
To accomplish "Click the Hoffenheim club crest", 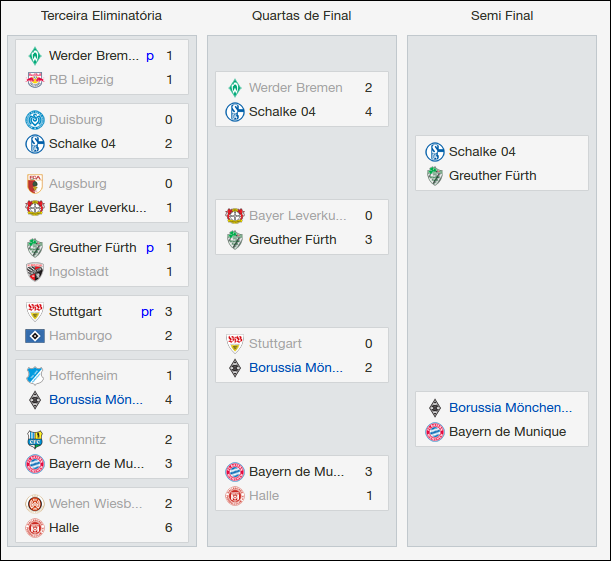I will 35,376.
